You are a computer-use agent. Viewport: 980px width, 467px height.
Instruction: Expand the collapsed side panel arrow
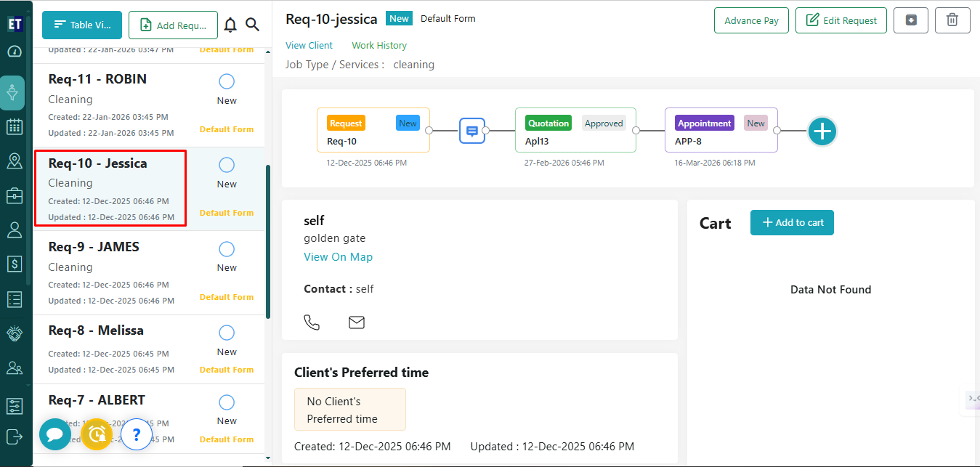click(972, 398)
